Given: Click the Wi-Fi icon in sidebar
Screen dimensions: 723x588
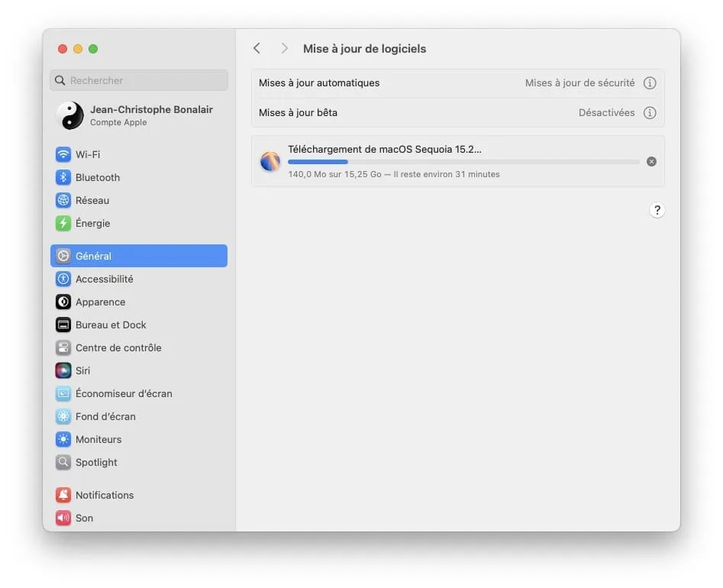Looking at the screenshot, I should pyautogui.click(x=63, y=154).
